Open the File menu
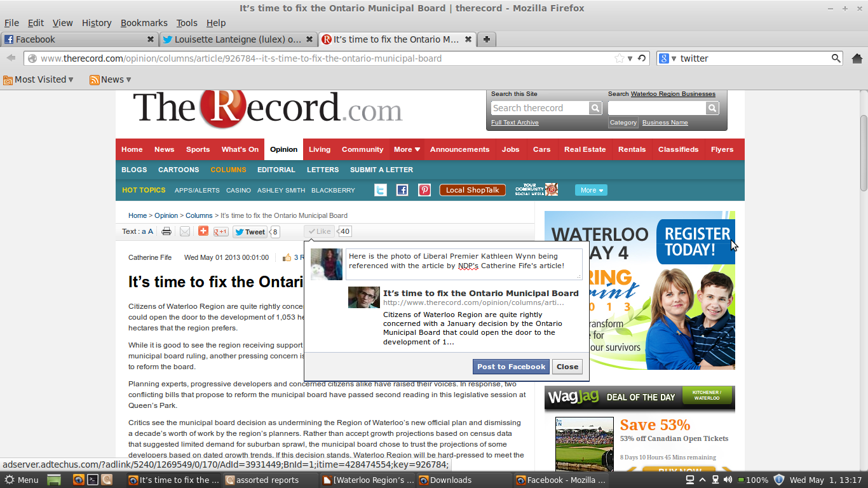This screenshot has height=488, width=868. click(x=11, y=23)
